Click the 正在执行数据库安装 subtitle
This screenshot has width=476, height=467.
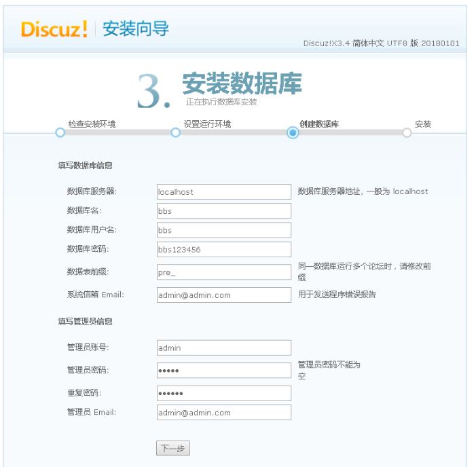coord(221,102)
